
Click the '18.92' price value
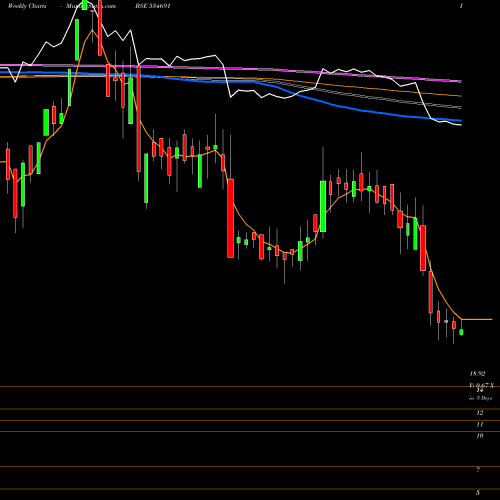pos(477,374)
